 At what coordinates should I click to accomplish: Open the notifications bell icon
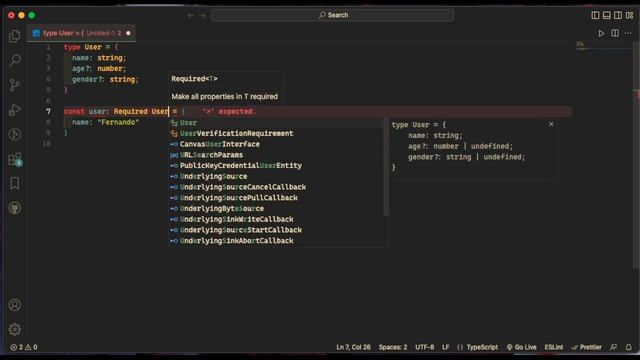[629, 347]
